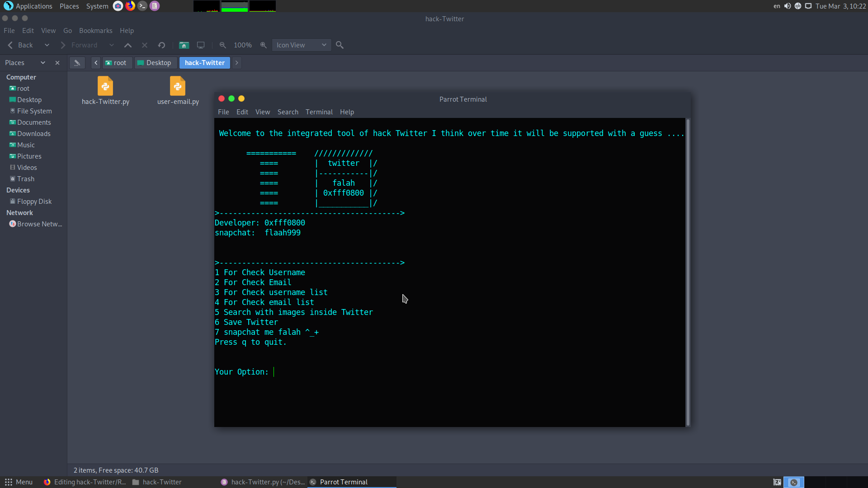
Task: Open the Icon View dropdown
Action: [301, 45]
